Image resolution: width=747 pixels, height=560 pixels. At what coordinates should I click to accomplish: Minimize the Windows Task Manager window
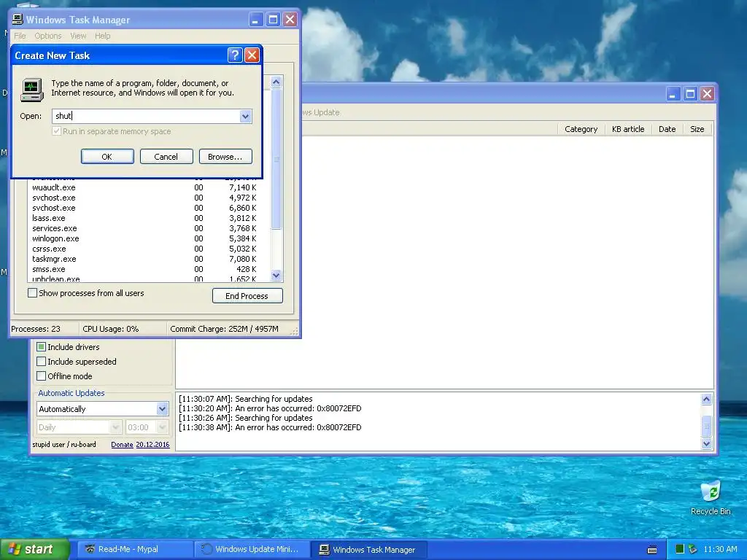tap(256, 20)
